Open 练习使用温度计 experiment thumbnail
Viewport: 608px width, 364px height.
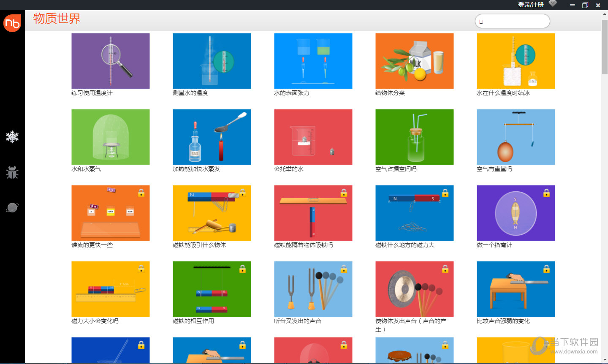tap(111, 61)
